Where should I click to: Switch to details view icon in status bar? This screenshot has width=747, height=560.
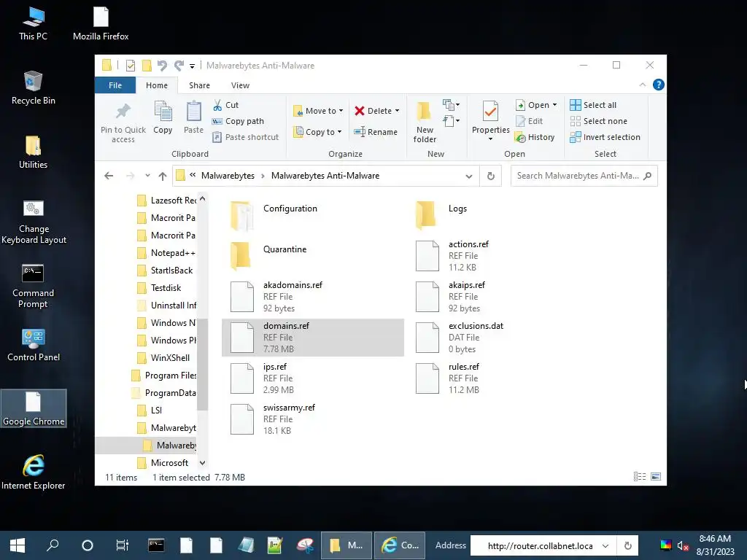coord(640,477)
